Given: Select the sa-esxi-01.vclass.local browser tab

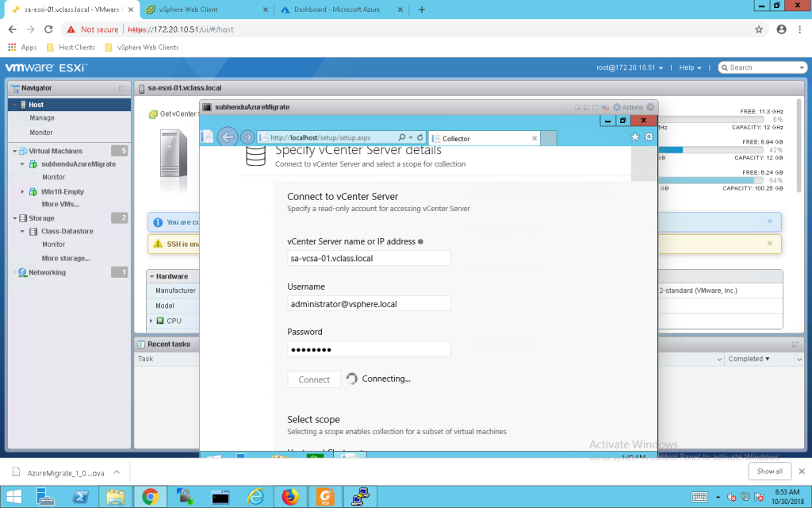Looking at the screenshot, I should click(x=73, y=10).
